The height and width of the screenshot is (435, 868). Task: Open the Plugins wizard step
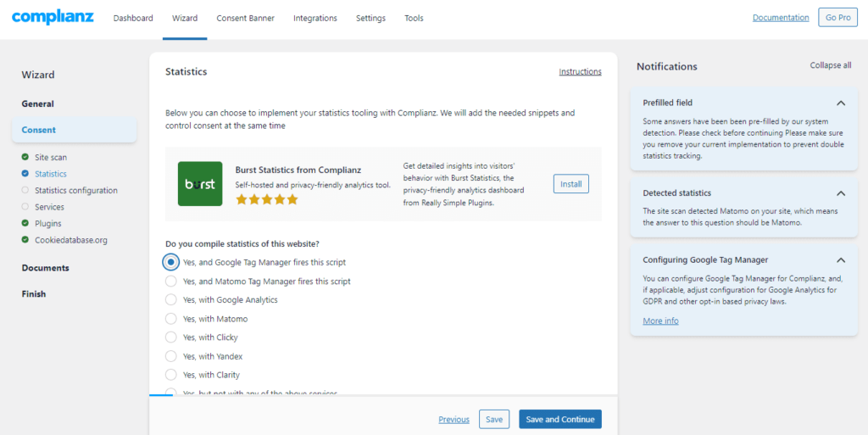click(x=47, y=224)
